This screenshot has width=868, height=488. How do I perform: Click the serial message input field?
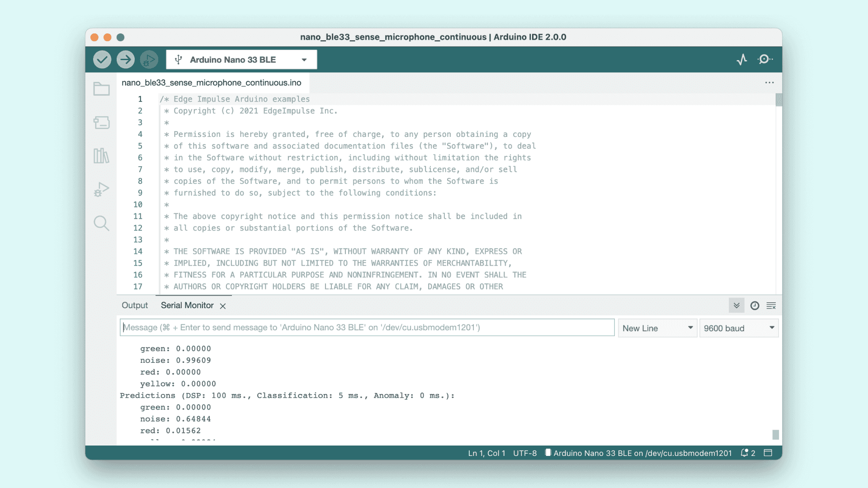(367, 328)
